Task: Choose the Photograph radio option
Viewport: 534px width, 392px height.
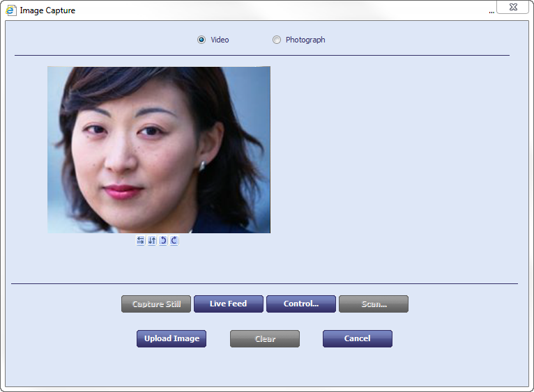Action: click(277, 40)
